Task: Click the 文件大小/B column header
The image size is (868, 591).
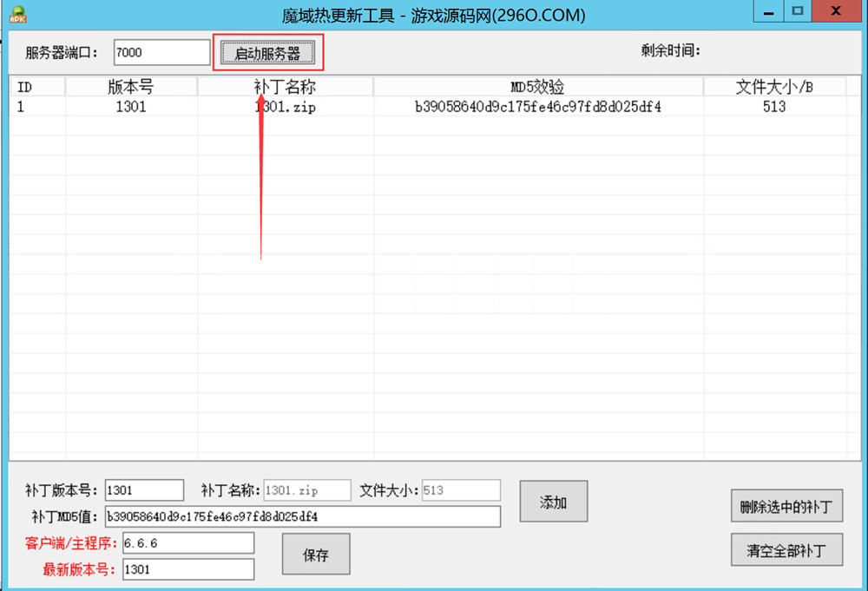Action: click(774, 87)
